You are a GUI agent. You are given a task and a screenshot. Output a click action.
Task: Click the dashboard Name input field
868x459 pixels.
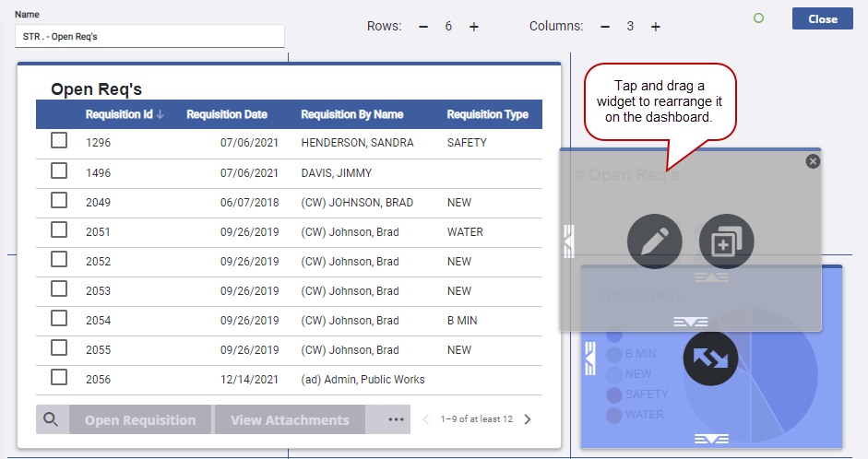click(149, 36)
